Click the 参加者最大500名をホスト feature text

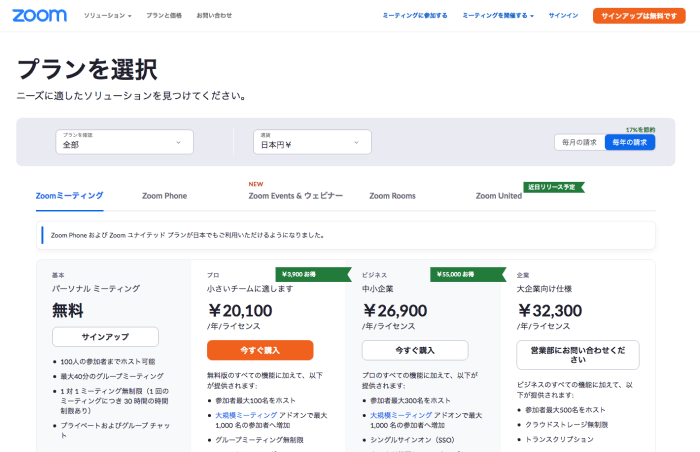pos(565,410)
